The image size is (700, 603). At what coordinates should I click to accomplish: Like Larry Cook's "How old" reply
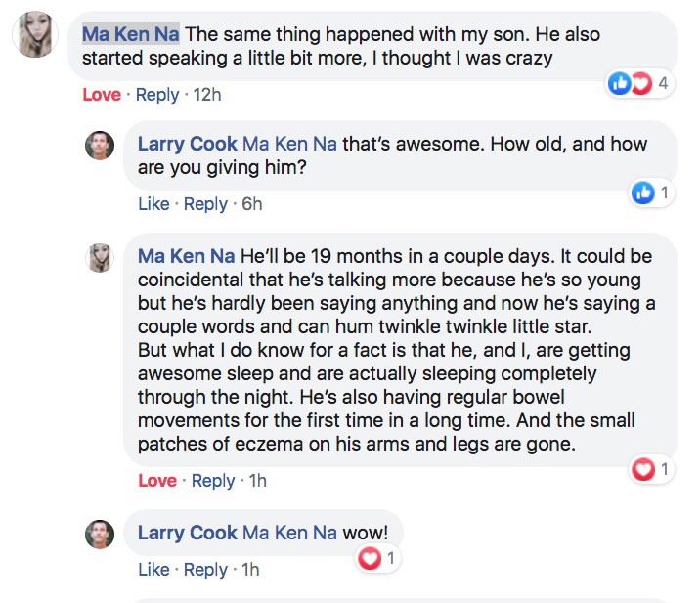[x=153, y=204]
